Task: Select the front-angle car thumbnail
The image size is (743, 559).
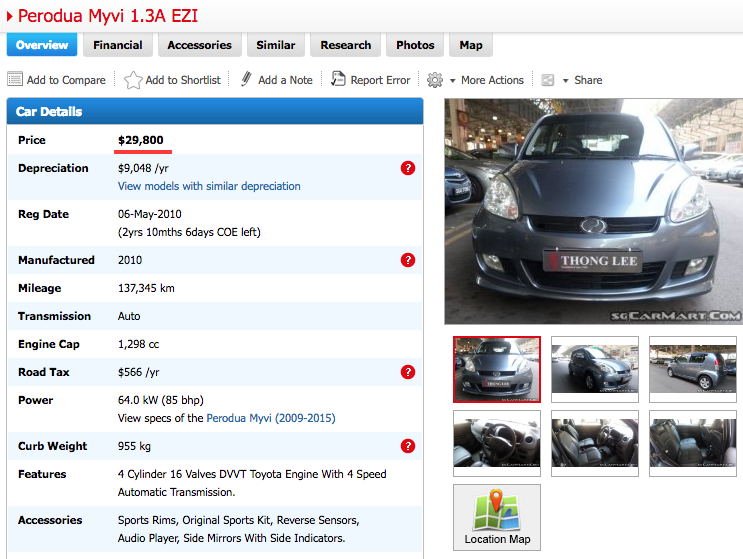Action: (595, 369)
